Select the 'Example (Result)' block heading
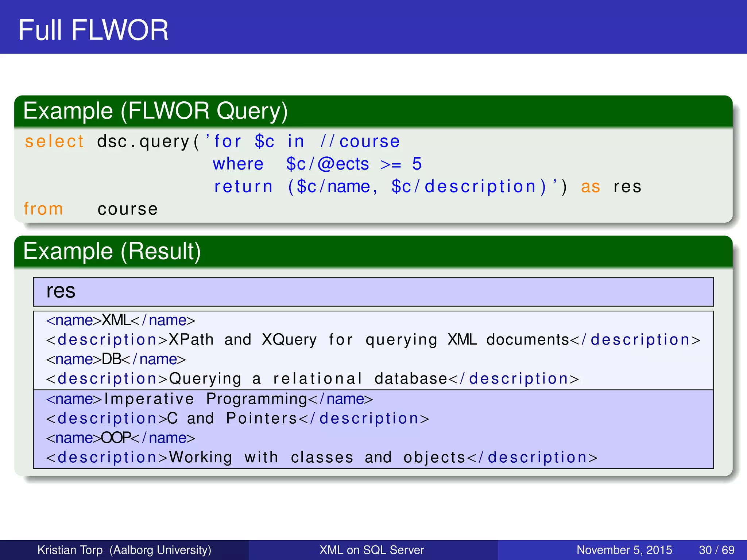 pyautogui.click(x=112, y=251)
